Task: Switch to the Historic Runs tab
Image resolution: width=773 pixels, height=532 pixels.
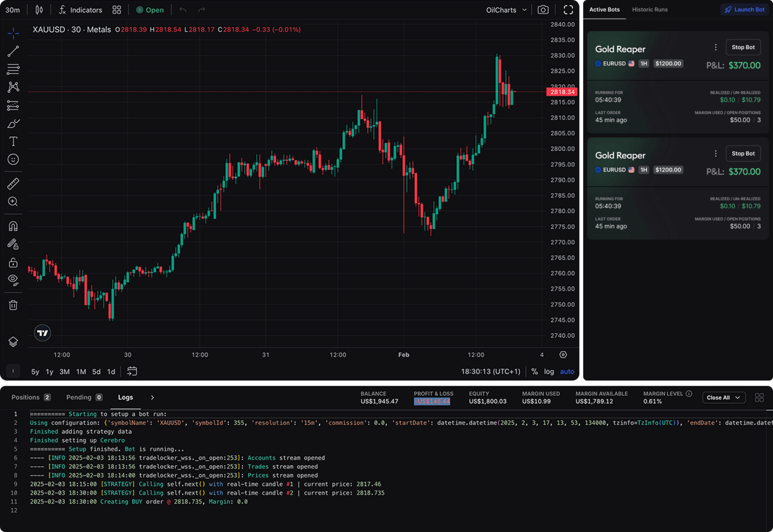Action: click(650, 10)
